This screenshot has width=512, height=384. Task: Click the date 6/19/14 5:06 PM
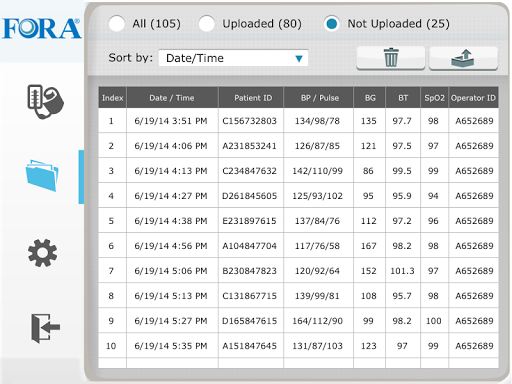click(x=171, y=271)
